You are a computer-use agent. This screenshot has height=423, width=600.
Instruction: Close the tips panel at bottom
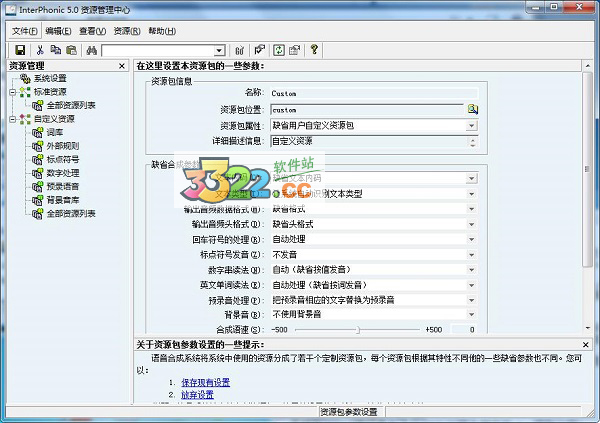(585, 345)
